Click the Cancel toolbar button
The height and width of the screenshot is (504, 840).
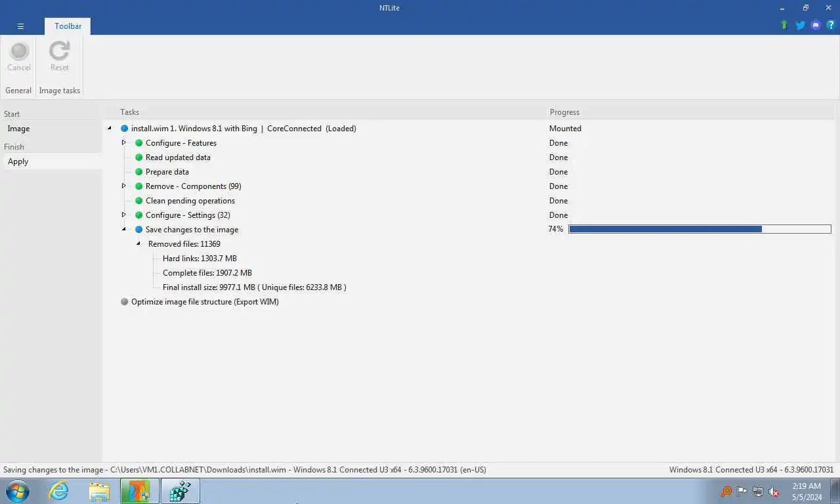click(19, 57)
